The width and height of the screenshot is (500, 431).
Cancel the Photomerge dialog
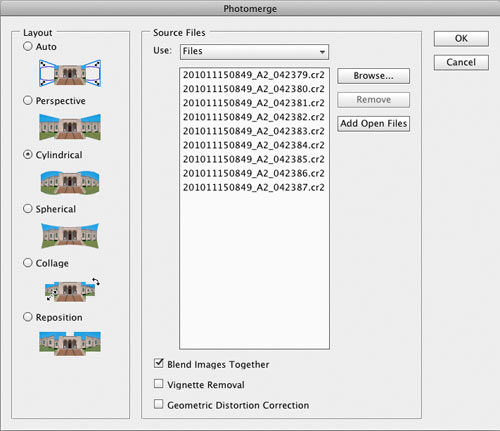[x=461, y=62]
